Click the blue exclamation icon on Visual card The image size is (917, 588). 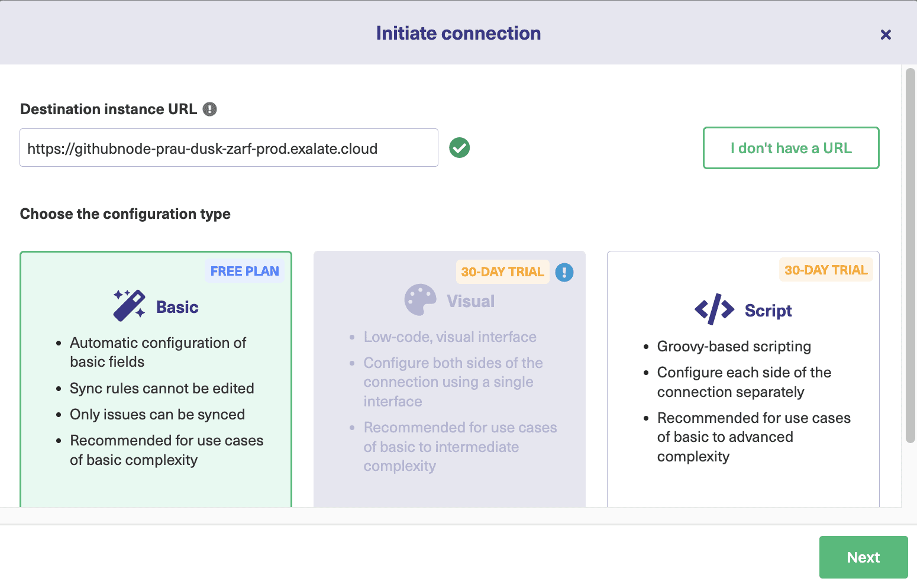[x=564, y=272]
